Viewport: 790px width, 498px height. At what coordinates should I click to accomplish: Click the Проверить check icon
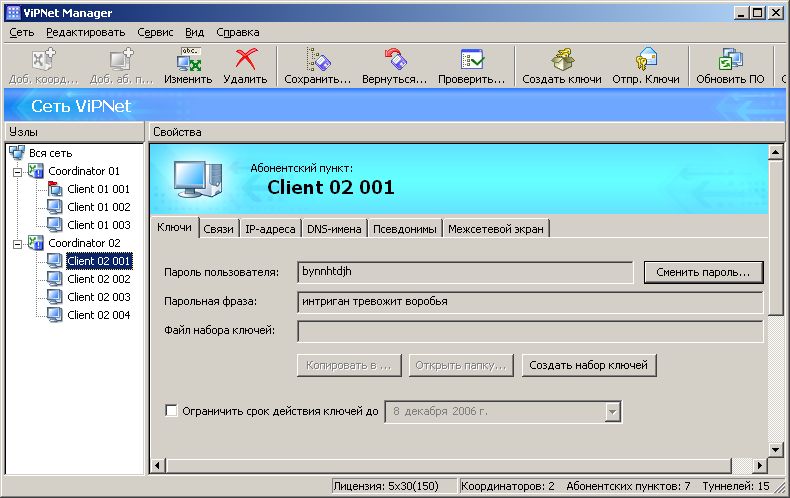coord(472,59)
